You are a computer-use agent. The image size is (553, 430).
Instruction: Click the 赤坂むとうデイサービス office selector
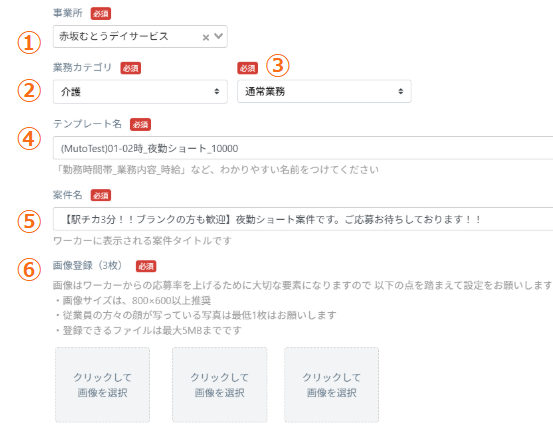point(140,36)
